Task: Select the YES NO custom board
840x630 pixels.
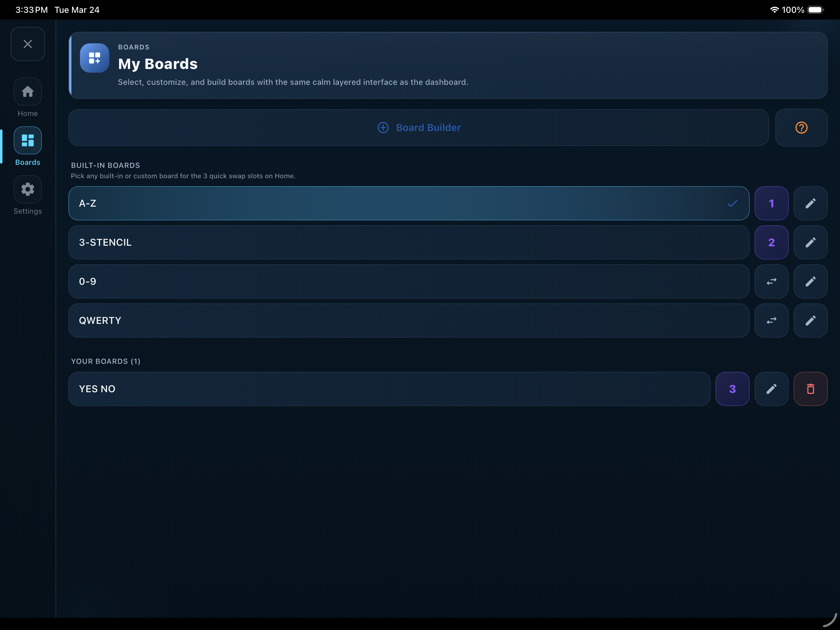Action: pyautogui.click(x=389, y=389)
